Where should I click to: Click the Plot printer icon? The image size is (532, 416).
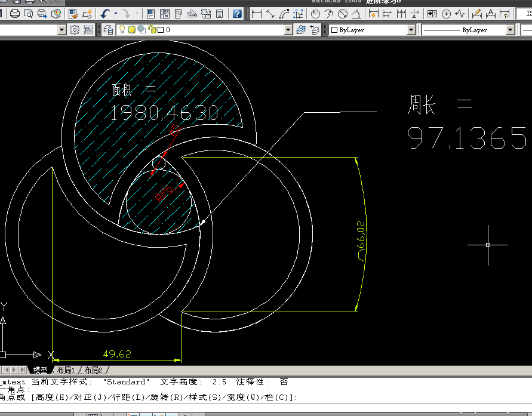[14, 14]
